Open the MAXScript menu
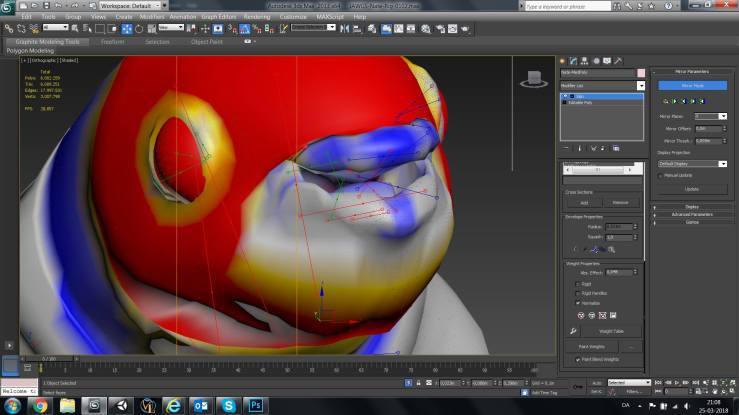Image resolution: width=739 pixels, height=415 pixels. click(x=330, y=16)
